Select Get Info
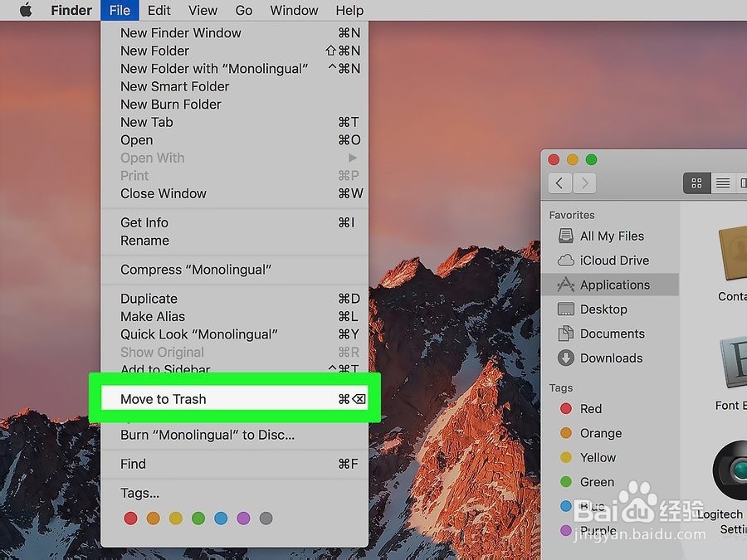Viewport: 747px width, 560px height. [234, 222]
